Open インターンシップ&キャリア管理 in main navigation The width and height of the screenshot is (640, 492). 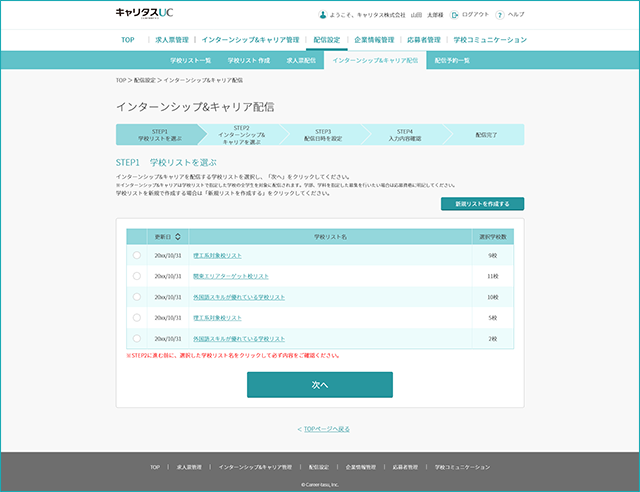[x=251, y=40]
